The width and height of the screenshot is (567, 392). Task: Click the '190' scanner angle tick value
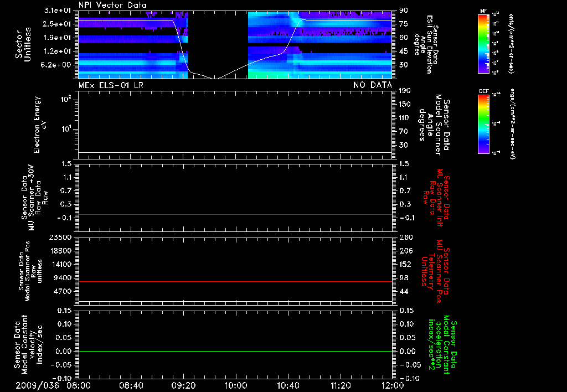405,91
